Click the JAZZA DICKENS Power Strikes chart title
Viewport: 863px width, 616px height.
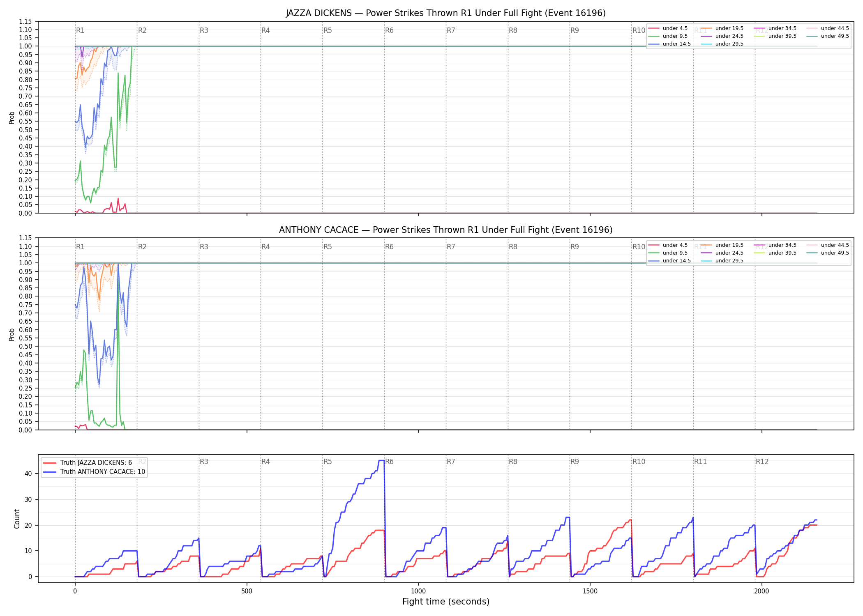tap(446, 13)
